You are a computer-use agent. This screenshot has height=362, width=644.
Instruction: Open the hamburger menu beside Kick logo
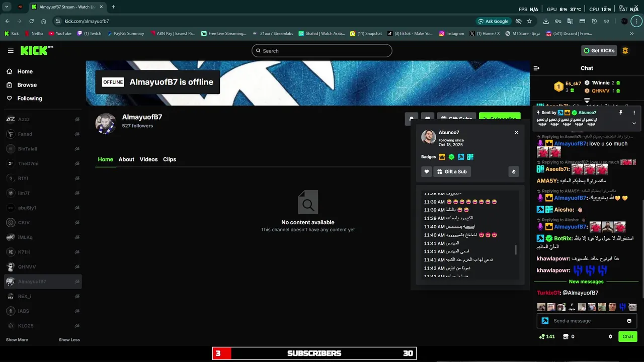11,51
